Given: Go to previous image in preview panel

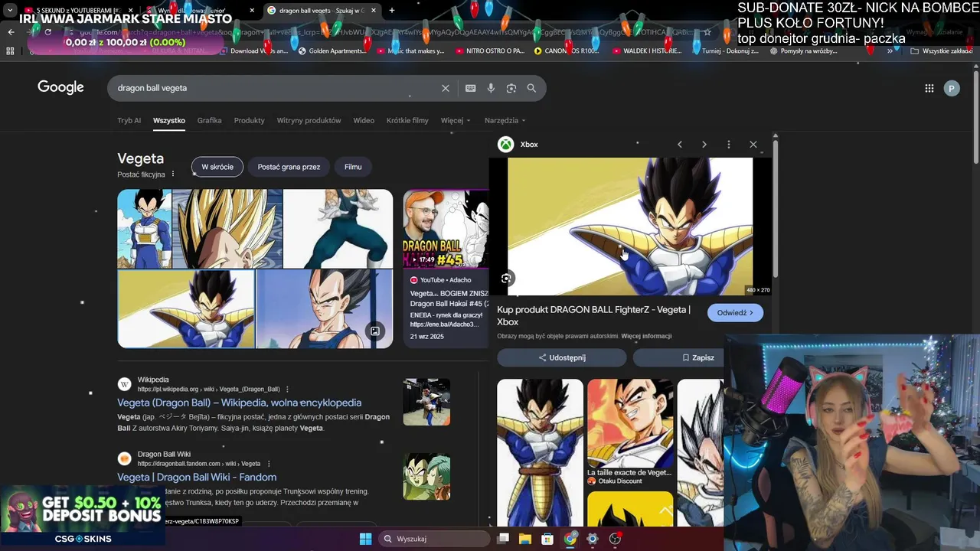Looking at the screenshot, I should pyautogui.click(x=679, y=144).
